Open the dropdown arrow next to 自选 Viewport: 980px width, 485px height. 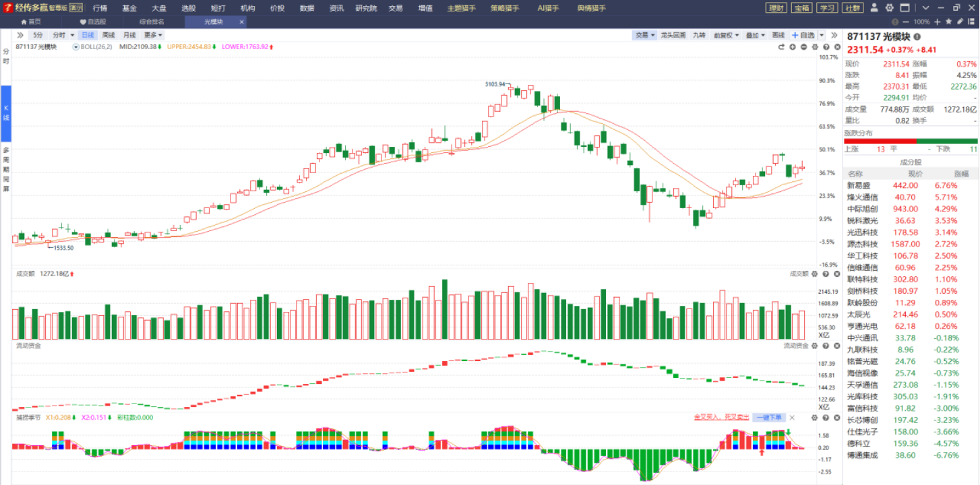820,35
